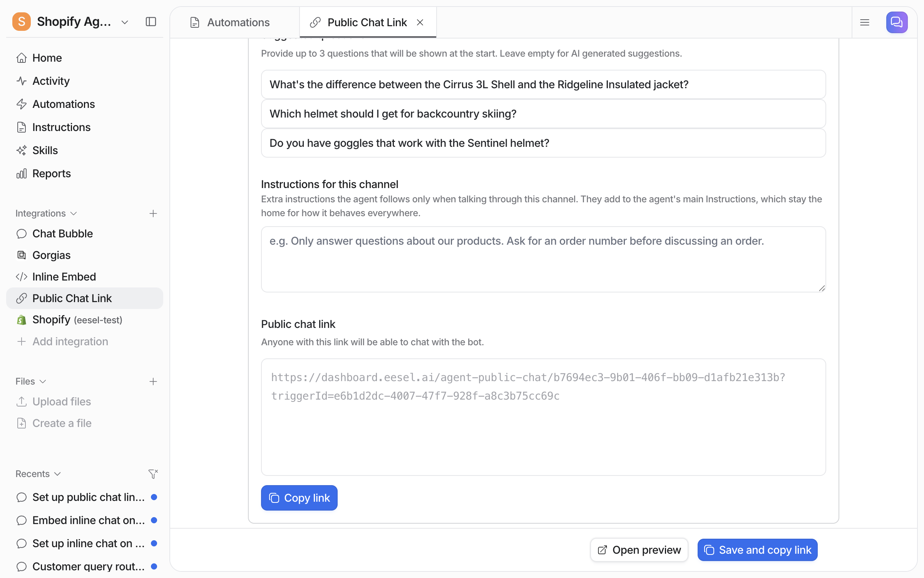Close the Public Chat Link tab
This screenshot has height=578, width=924.
tap(420, 22)
